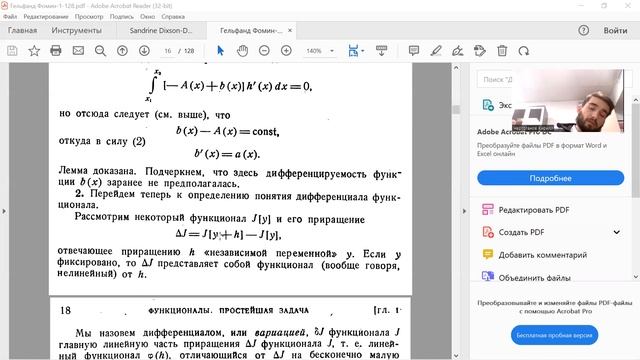Open the Просмотр menu
Image resolution: width=640 pixels, height=360 pixels.
click(x=89, y=17)
